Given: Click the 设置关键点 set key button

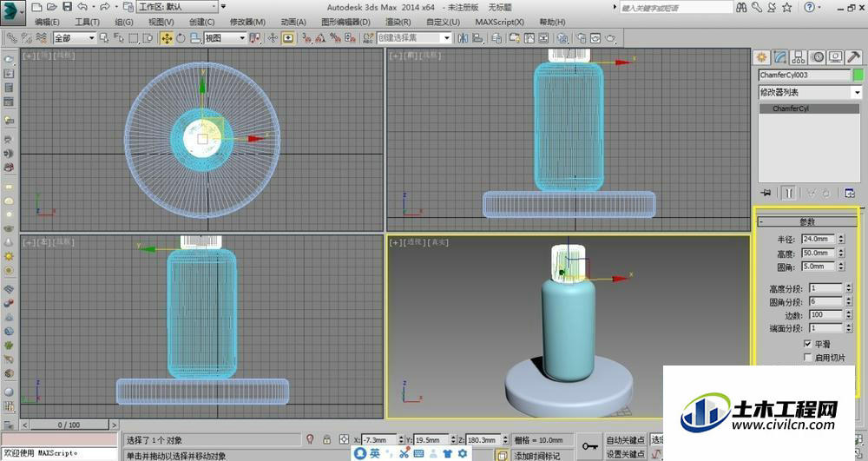Looking at the screenshot, I should 625,454.
